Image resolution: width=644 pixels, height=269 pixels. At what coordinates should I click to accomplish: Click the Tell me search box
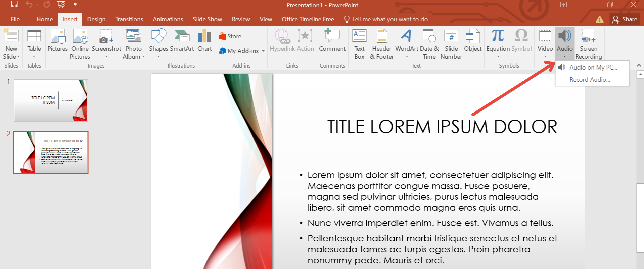point(392,19)
